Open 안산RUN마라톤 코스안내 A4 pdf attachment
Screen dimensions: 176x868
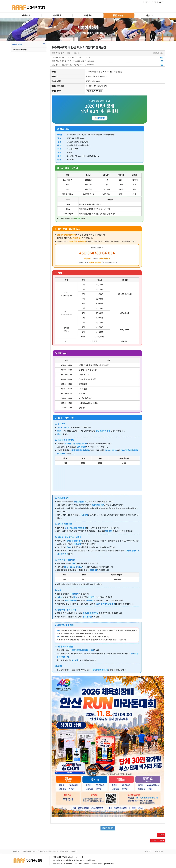(x=68, y=57)
